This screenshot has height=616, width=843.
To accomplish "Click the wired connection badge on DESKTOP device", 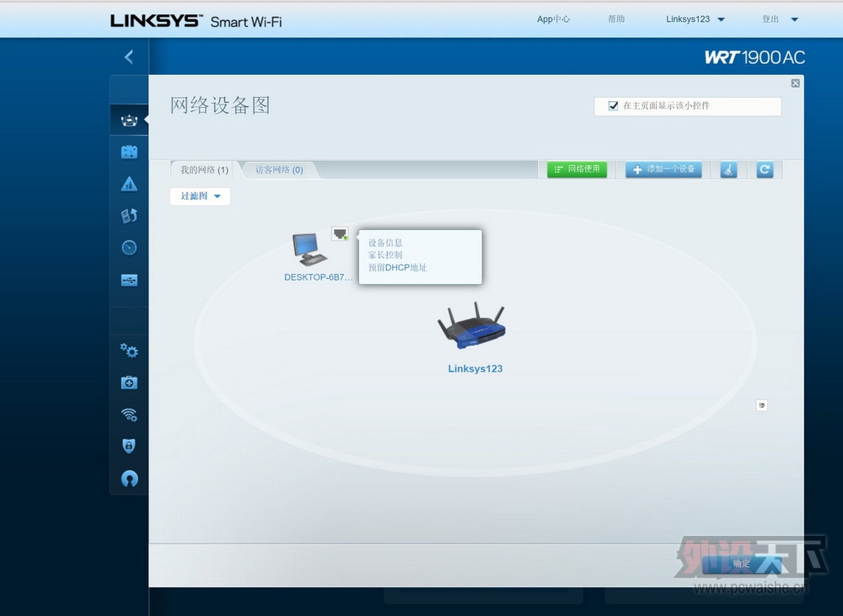I will [x=340, y=233].
